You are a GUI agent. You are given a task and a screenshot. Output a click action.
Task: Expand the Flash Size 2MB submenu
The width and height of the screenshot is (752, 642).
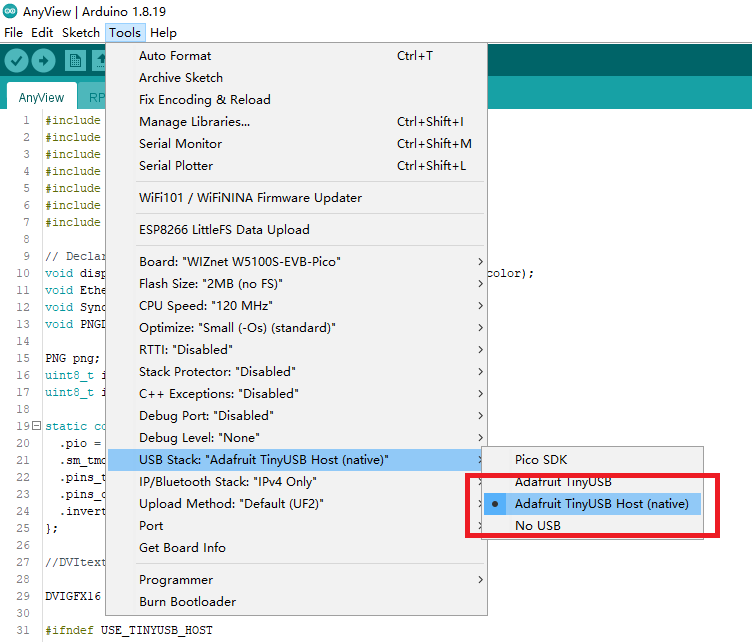[296, 284]
